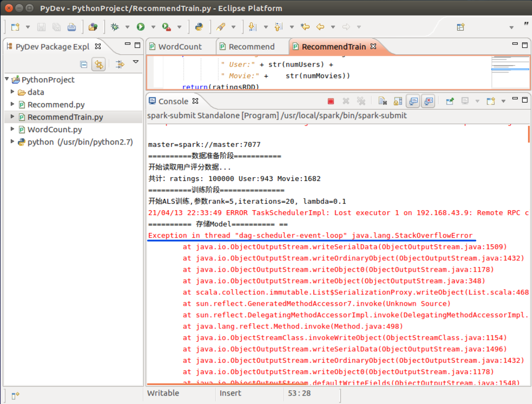Expand the New wizard dropdown arrow
Screen dimensions: 532x404
click(28, 27)
